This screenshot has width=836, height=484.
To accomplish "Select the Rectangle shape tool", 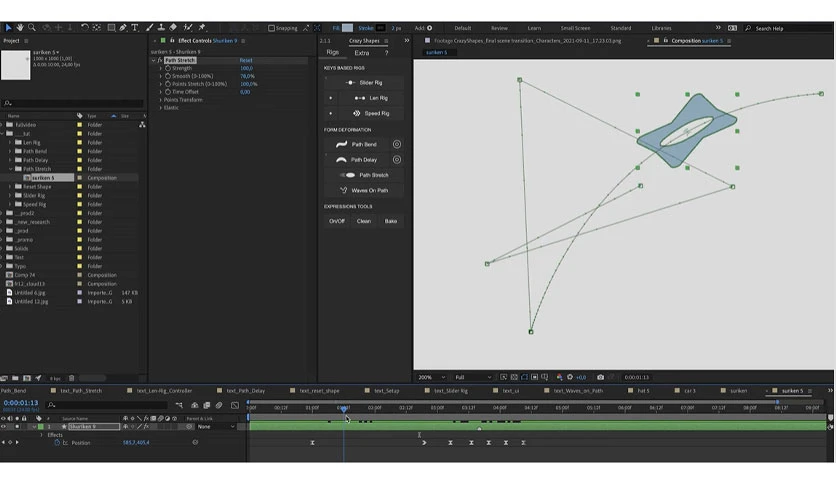I will [x=111, y=28].
